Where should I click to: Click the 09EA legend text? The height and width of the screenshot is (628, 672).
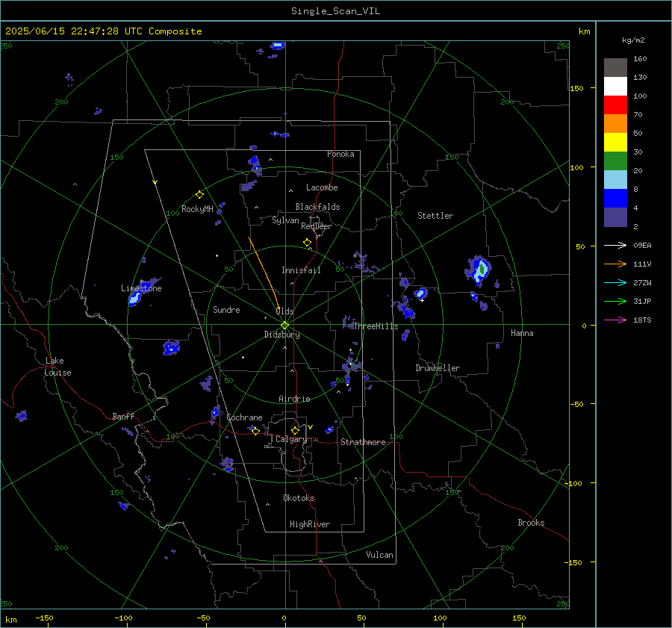(642, 245)
